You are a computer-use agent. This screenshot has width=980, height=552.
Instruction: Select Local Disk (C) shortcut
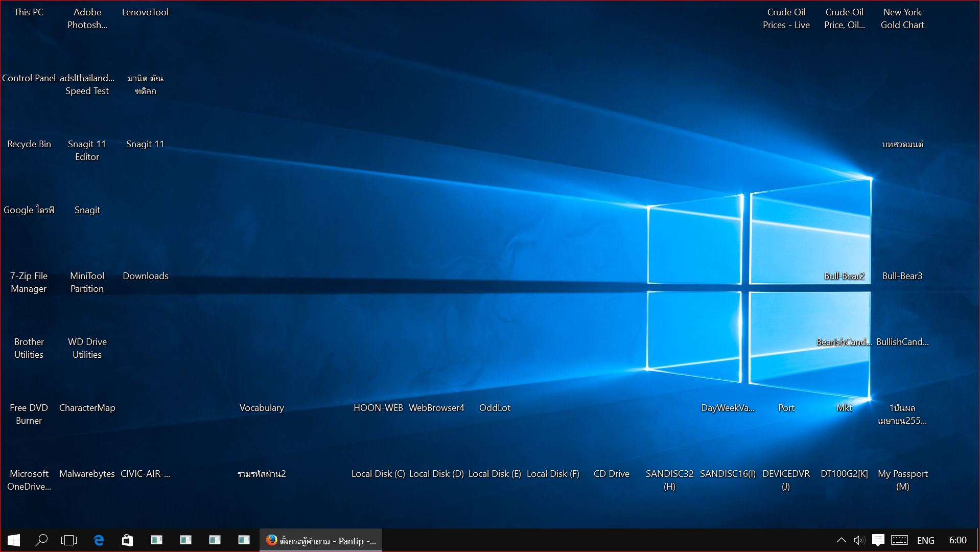(378, 474)
